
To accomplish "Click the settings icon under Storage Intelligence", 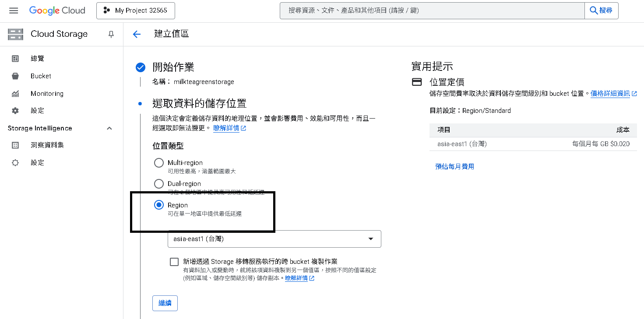I will [x=15, y=163].
